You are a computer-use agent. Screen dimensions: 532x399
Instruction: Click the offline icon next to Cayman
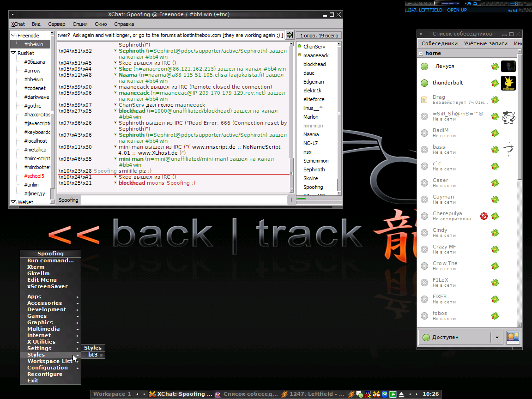[424, 199]
